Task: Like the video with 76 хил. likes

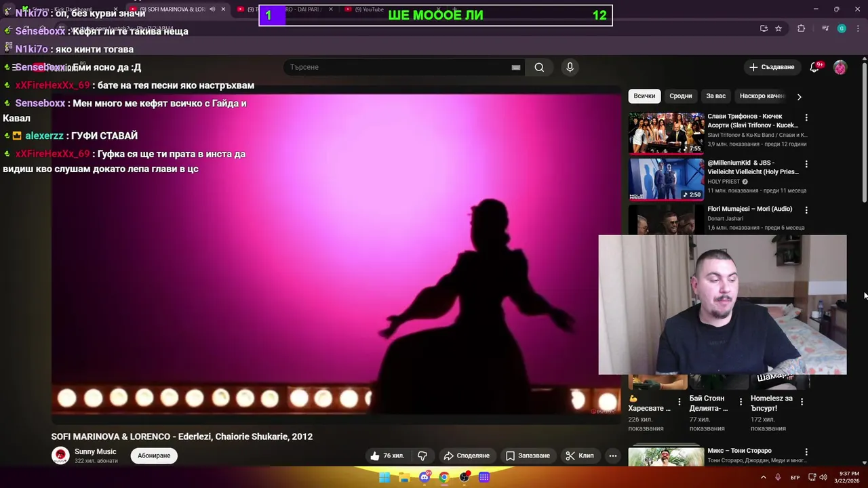Action: [387, 455]
